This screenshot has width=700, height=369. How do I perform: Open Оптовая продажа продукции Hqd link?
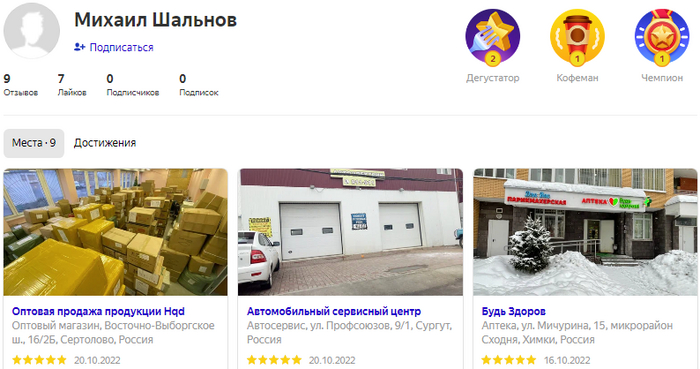(98, 311)
